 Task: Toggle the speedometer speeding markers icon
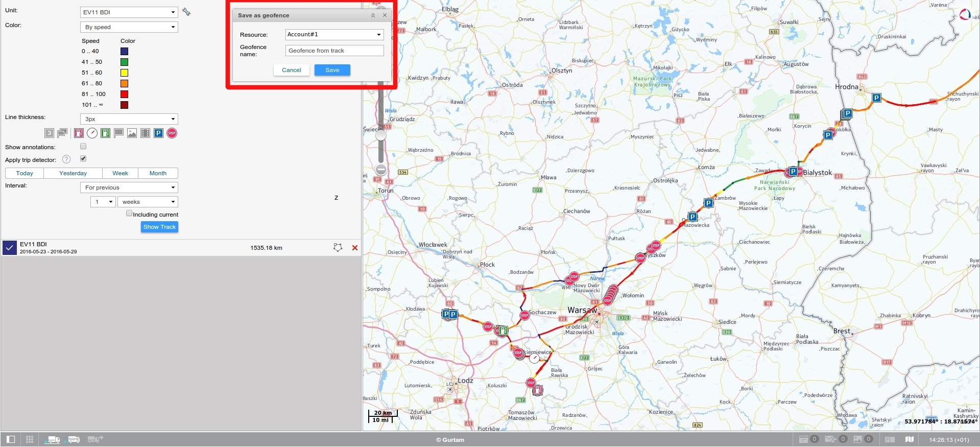click(92, 133)
